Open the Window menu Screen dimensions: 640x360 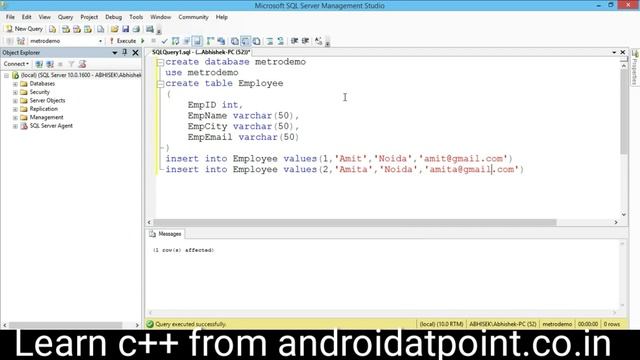(160, 17)
